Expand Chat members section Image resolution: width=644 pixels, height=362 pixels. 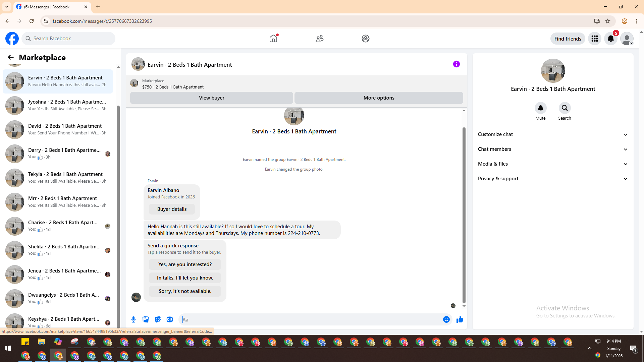pos(553,149)
